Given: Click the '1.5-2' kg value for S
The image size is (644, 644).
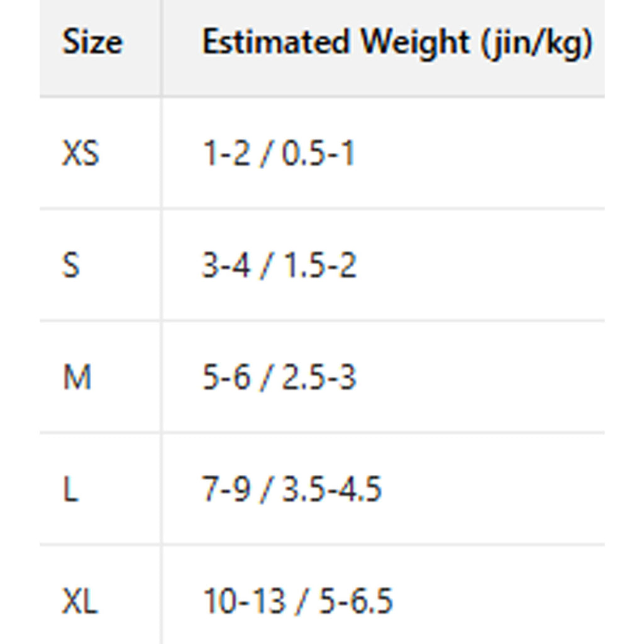Looking at the screenshot, I should [319, 265].
